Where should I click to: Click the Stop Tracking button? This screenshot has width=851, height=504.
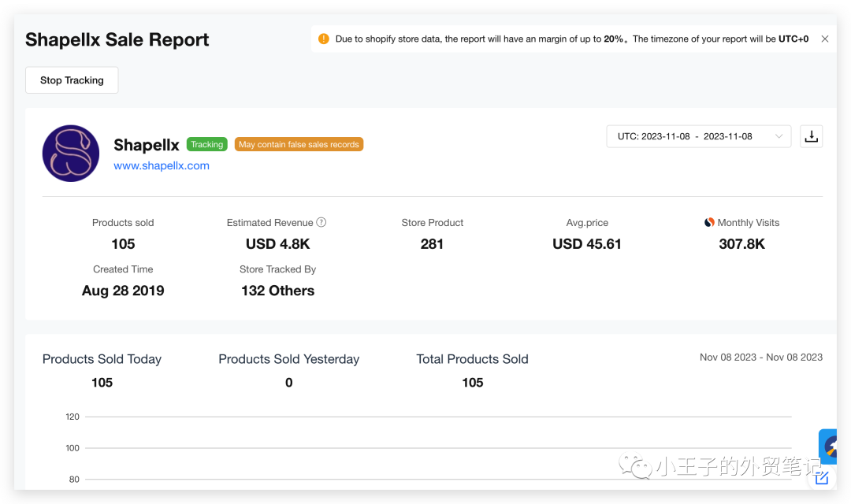tap(72, 80)
